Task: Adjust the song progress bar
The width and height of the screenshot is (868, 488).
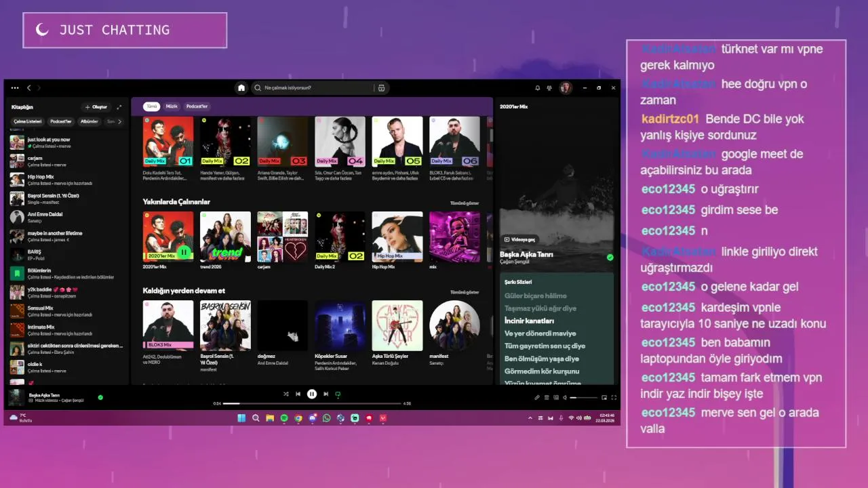Action: point(312,403)
